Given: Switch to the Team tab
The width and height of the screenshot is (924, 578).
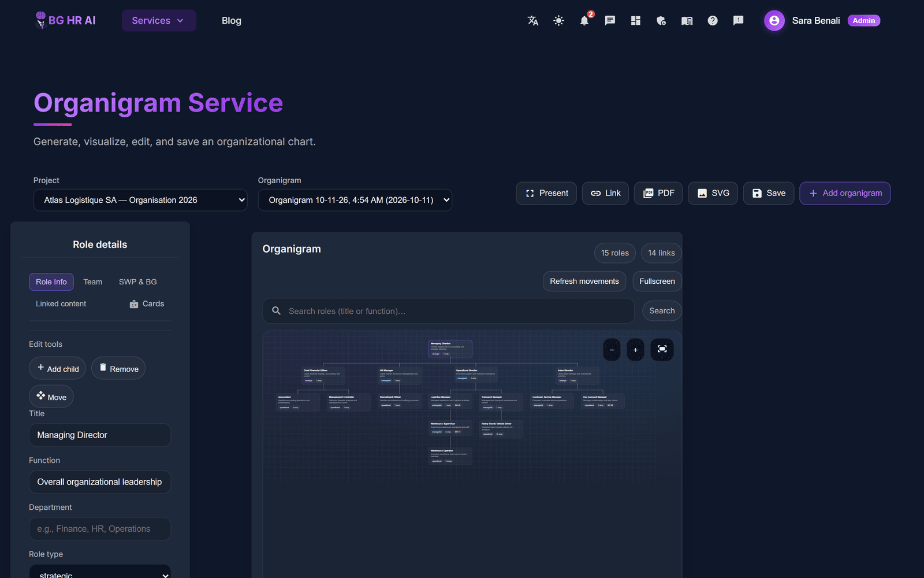Looking at the screenshot, I should [x=92, y=282].
